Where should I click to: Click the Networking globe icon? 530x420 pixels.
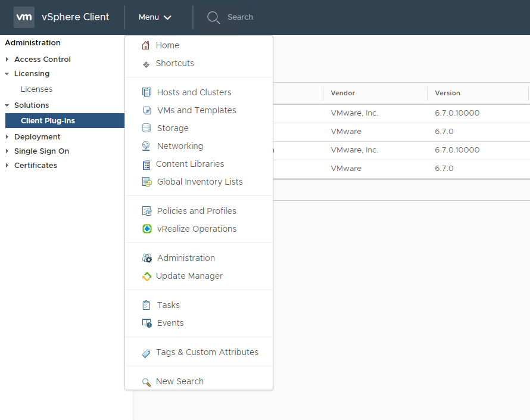tap(146, 146)
